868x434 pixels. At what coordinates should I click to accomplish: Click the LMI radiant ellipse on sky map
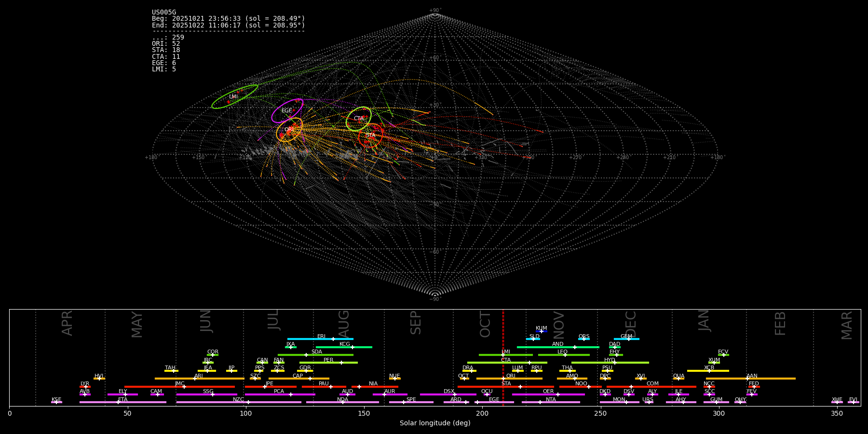coord(235,96)
